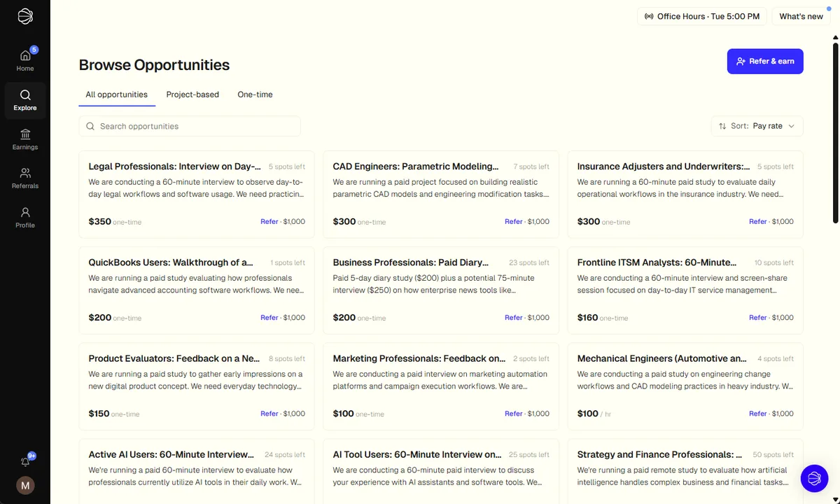Viewport: 840px width, 504px height.
Task: Click Refer link on Product Evaluators card
Action: tap(269, 414)
